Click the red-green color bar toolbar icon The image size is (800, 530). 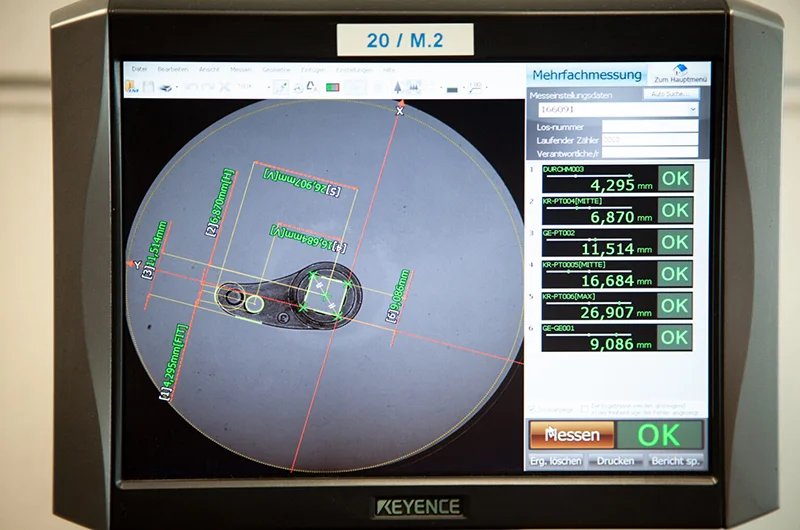coord(332,87)
